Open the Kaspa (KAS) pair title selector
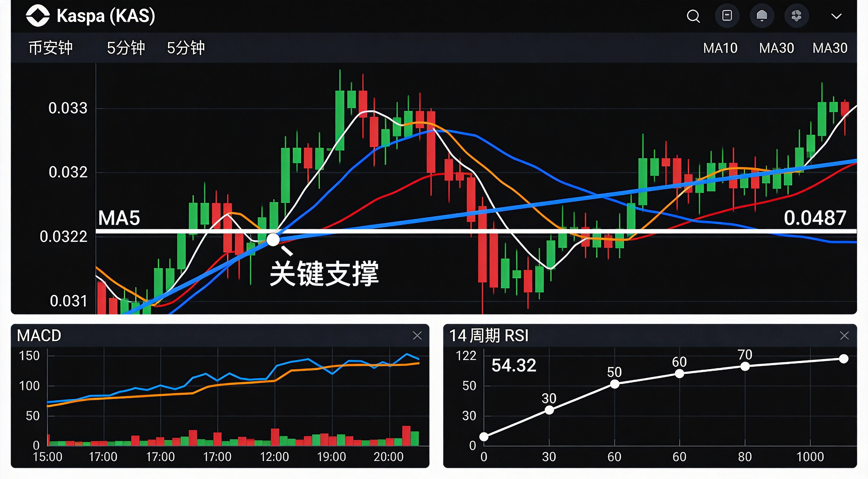The width and height of the screenshot is (868, 479). click(106, 16)
